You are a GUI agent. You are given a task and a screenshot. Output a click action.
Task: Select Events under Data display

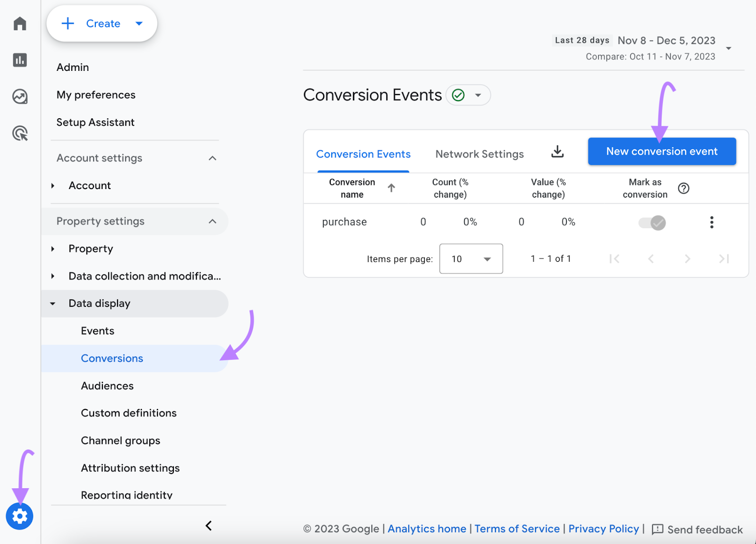(97, 330)
